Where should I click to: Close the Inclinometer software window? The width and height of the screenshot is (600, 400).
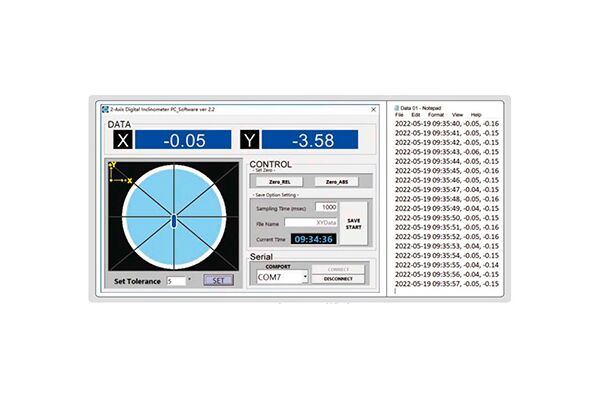[x=373, y=109]
